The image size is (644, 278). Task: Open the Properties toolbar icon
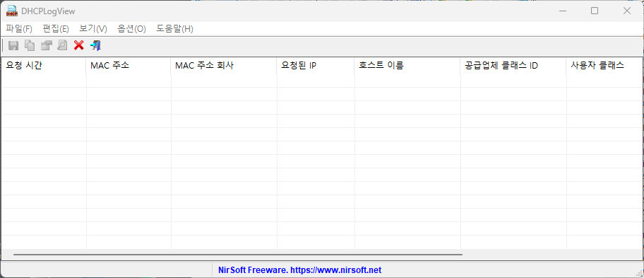pos(46,45)
